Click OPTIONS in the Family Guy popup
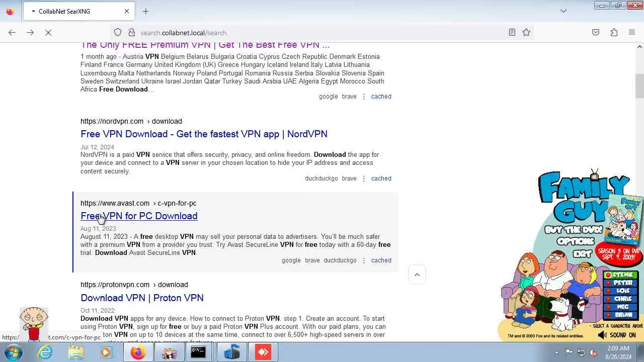 576,242
